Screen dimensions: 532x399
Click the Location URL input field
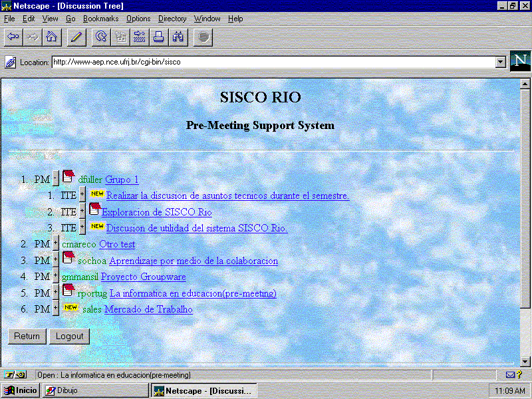tap(273, 62)
